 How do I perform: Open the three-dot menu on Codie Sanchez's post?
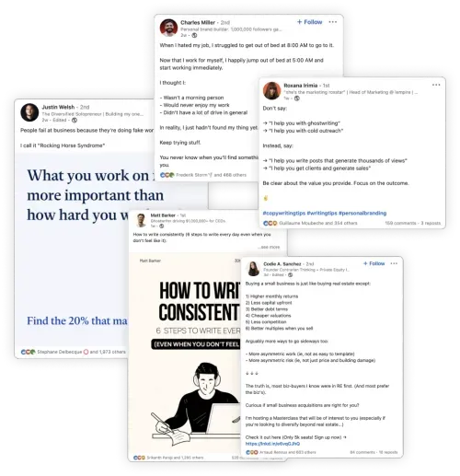(394, 263)
